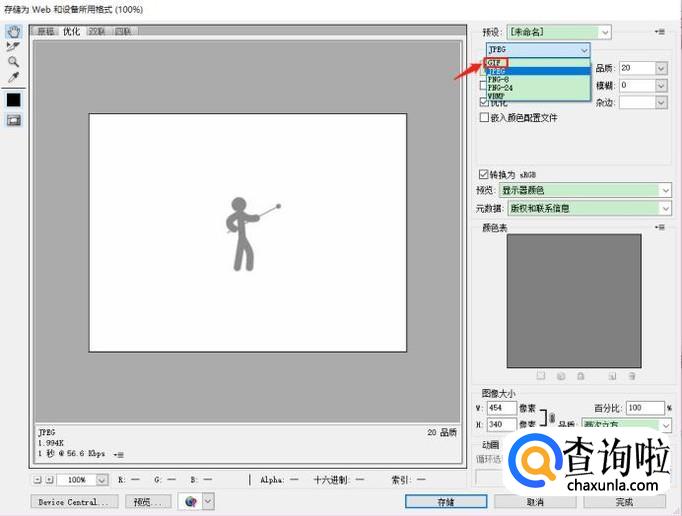
Task: Open the color table panel menu
Action: 660,228
